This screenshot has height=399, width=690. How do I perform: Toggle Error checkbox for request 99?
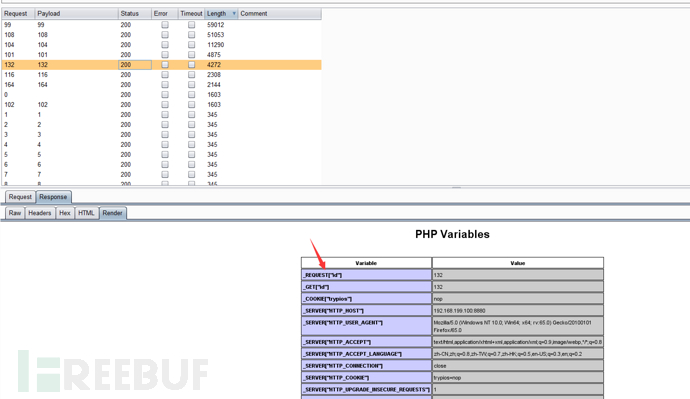pos(165,25)
